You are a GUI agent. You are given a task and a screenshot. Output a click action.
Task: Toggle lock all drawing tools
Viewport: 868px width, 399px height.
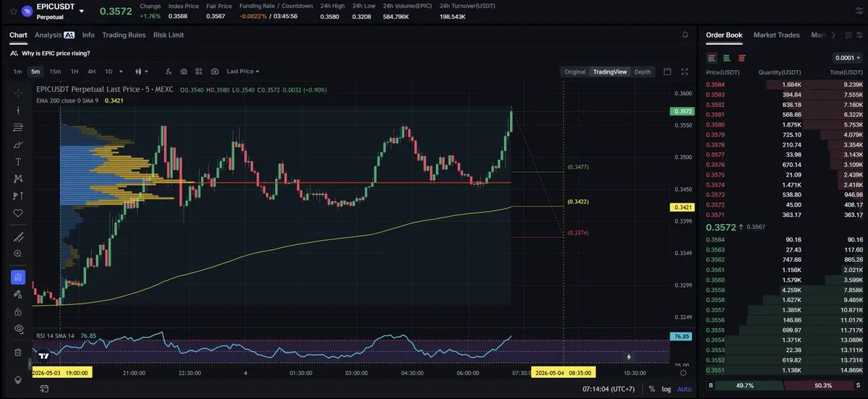click(x=18, y=312)
